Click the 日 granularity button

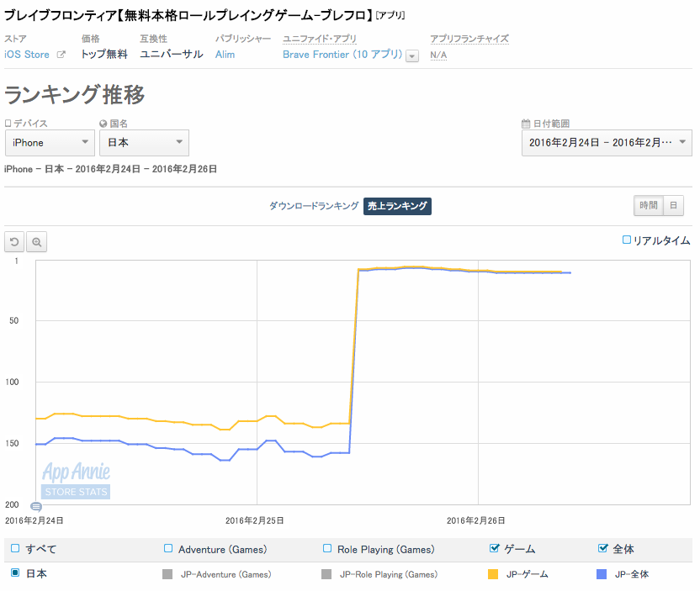[x=673, y=206]
